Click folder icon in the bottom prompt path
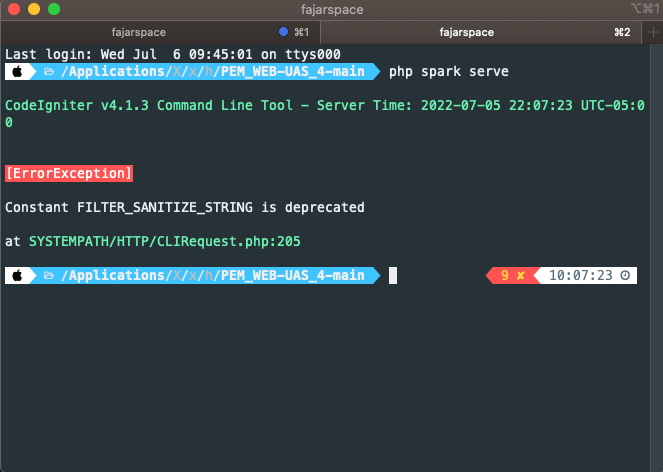This screenshot has width=663, height=472. 49,275
